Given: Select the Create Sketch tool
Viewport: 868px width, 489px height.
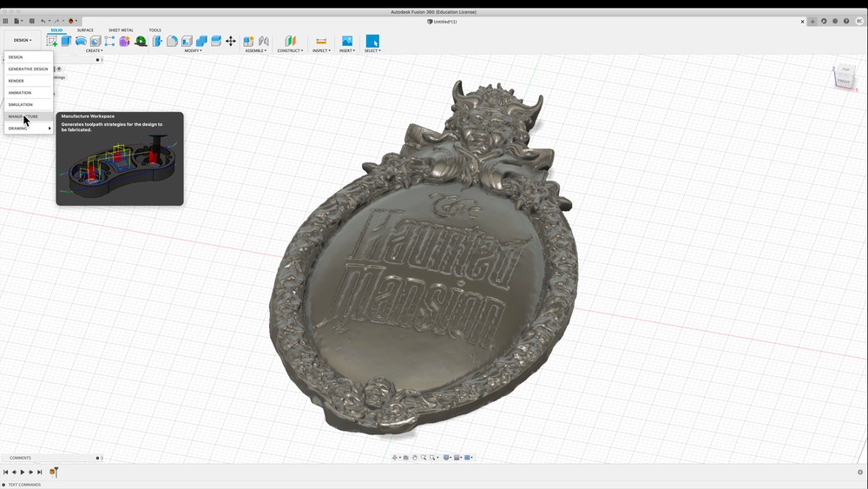Looking at the screenshot, I should [52, 41].
